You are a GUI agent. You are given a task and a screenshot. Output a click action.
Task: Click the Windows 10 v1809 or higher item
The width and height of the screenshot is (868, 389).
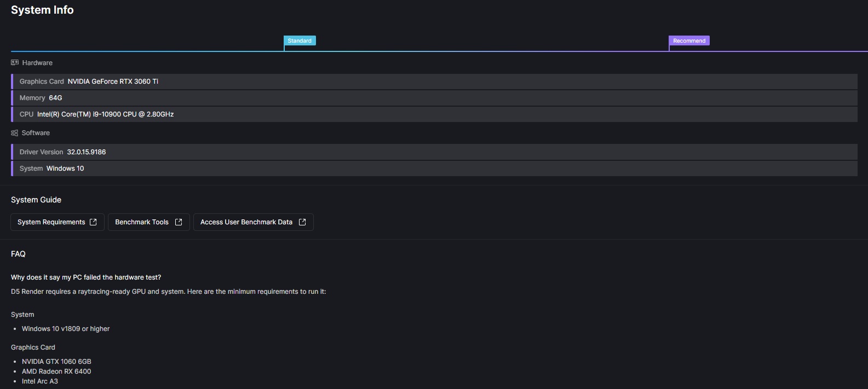coord(66,329)
